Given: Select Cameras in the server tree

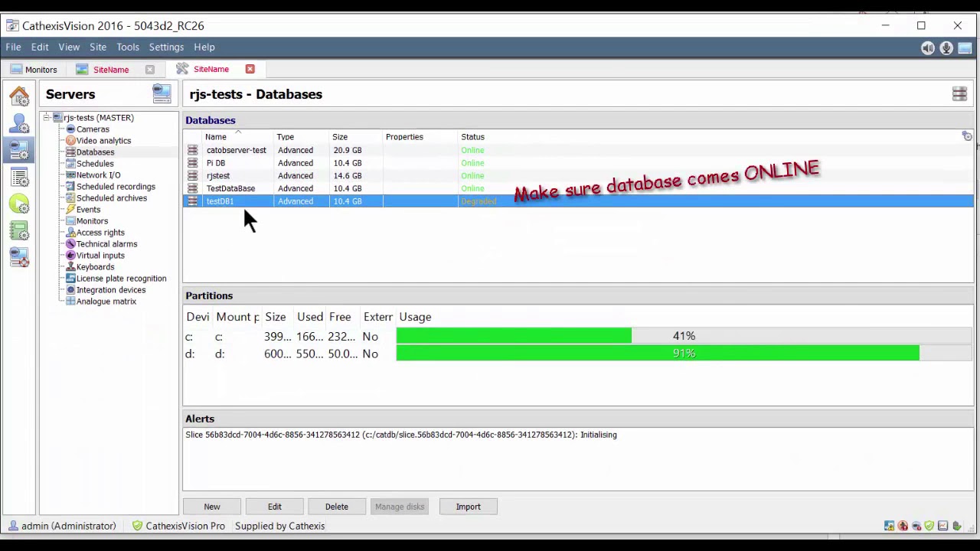Looking at the screenshot, I should click(93, 129).
